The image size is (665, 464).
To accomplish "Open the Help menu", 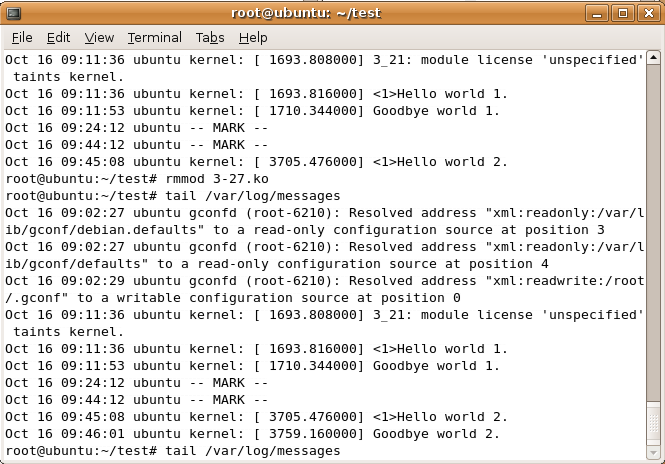I will 253,38.
